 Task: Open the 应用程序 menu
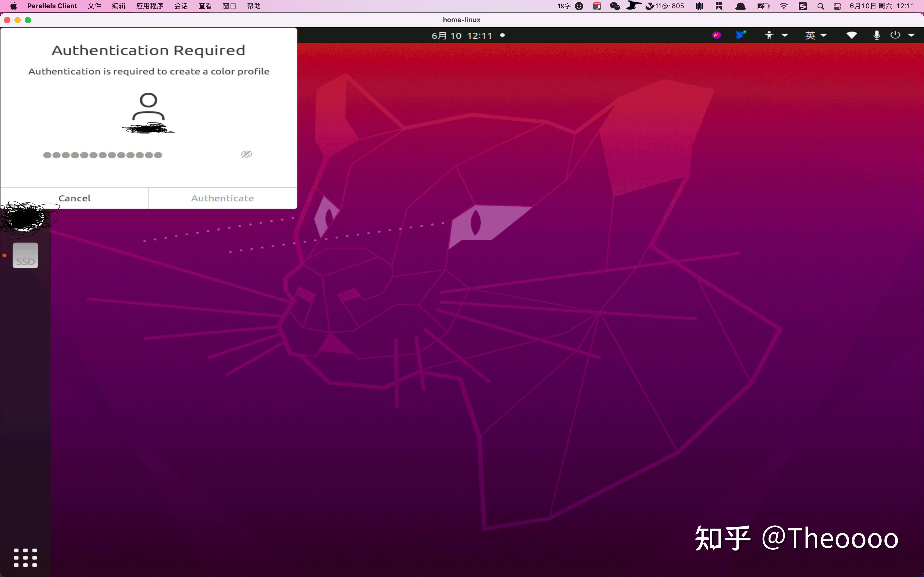pyautogui.click(x=150, y=6)
